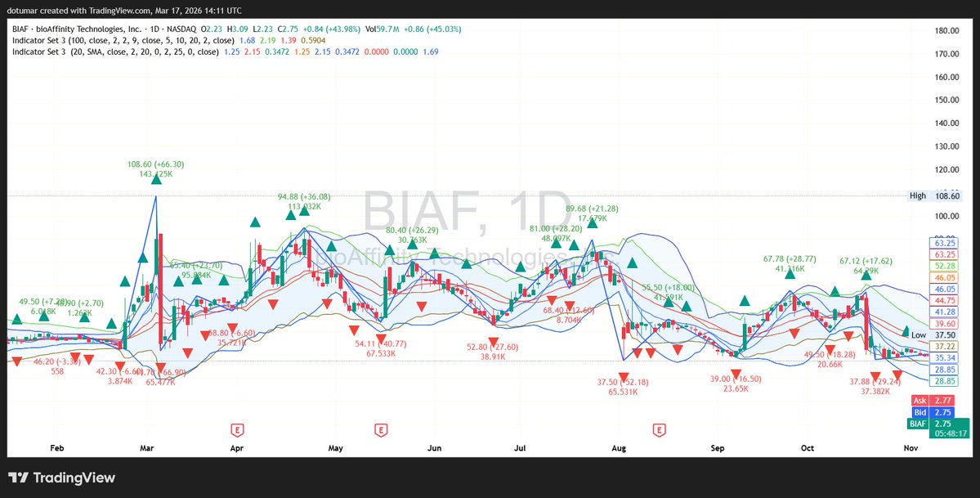Image resolution: width=980 pixels, height=498 pixels.
Task: Click the 44.75 axis label
Action: [x=945, y=300]
